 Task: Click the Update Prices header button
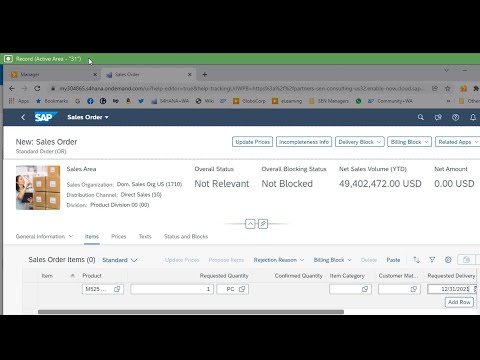[x=252, y=142]
